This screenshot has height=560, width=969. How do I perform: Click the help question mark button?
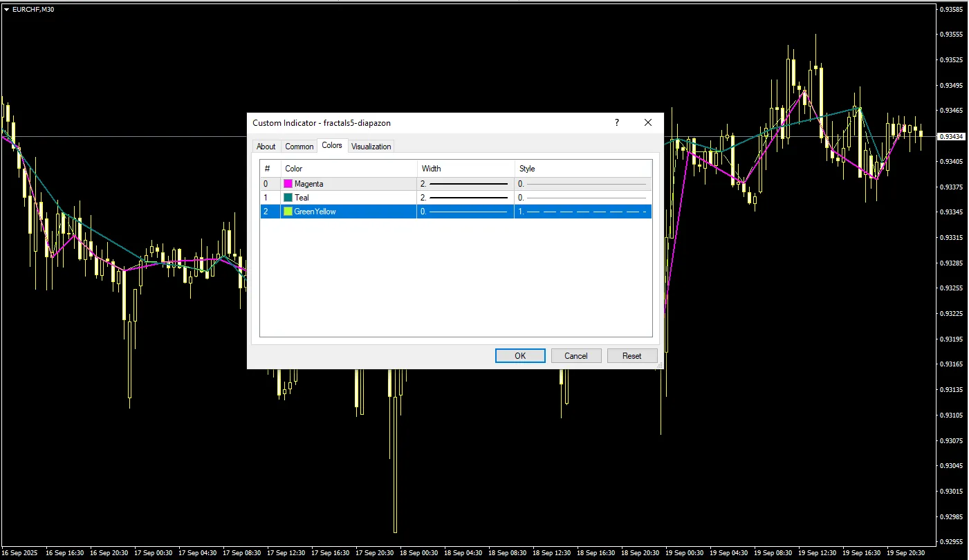[x=616, y=123]
